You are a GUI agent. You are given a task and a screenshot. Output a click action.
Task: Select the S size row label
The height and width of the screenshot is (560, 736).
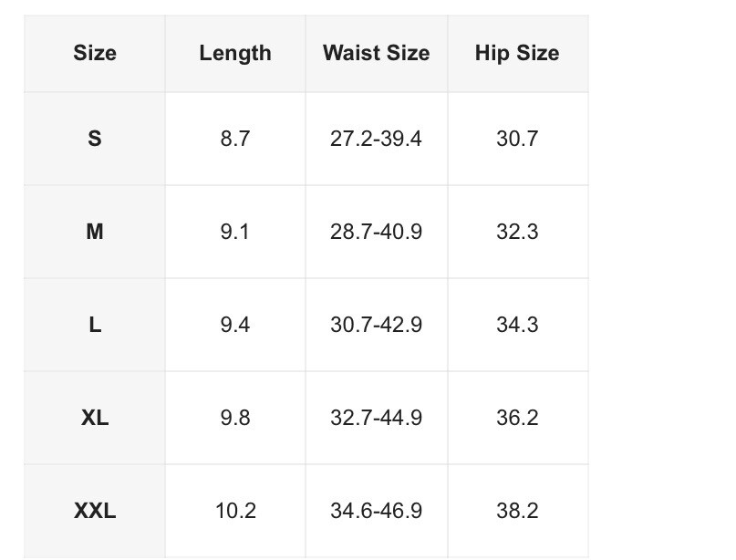pyautogui.click(x=95, y=139)
